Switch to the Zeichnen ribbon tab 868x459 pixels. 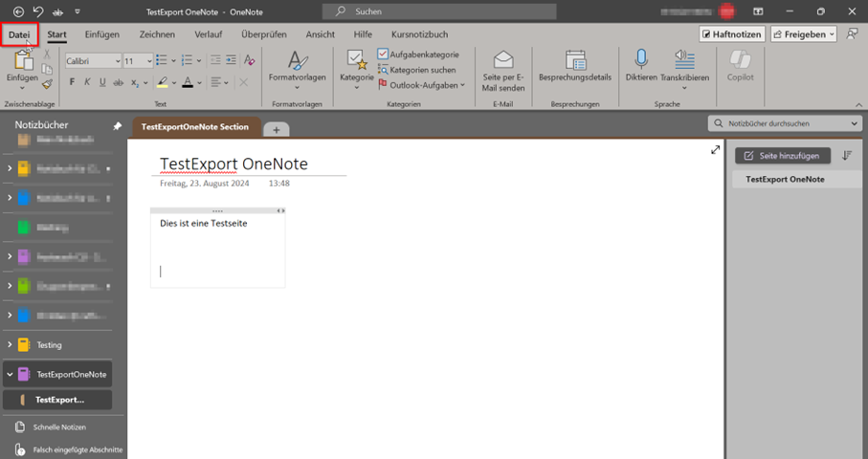157,34
